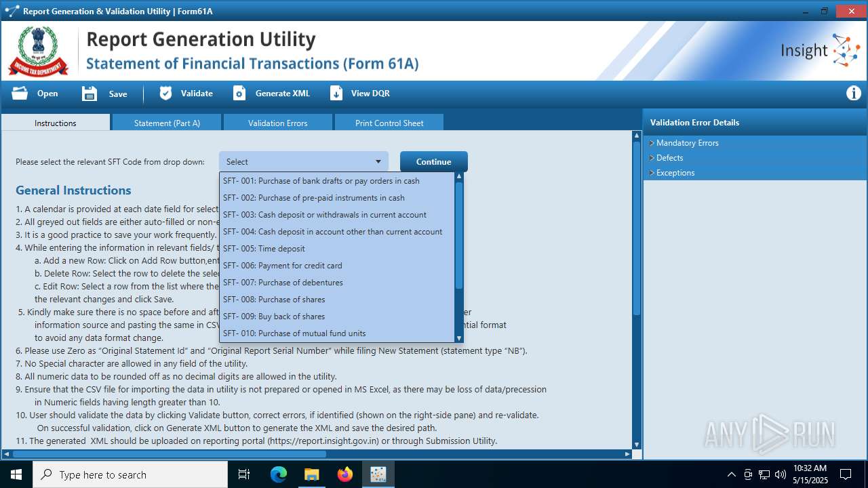Image resolution: width=868 pixels, height=488 pixels.
Task: Open the Windows notification center
Action: click(846, 474)
